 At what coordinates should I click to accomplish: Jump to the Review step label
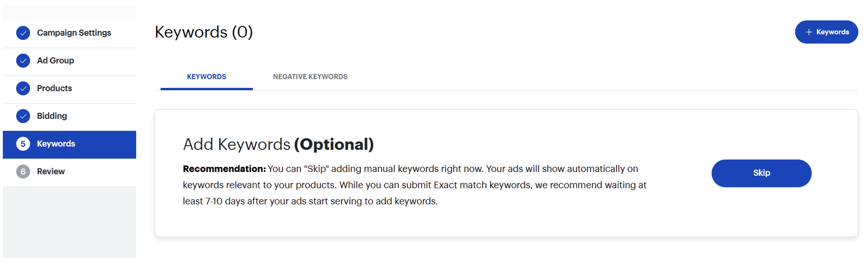(x=51, y=171)
